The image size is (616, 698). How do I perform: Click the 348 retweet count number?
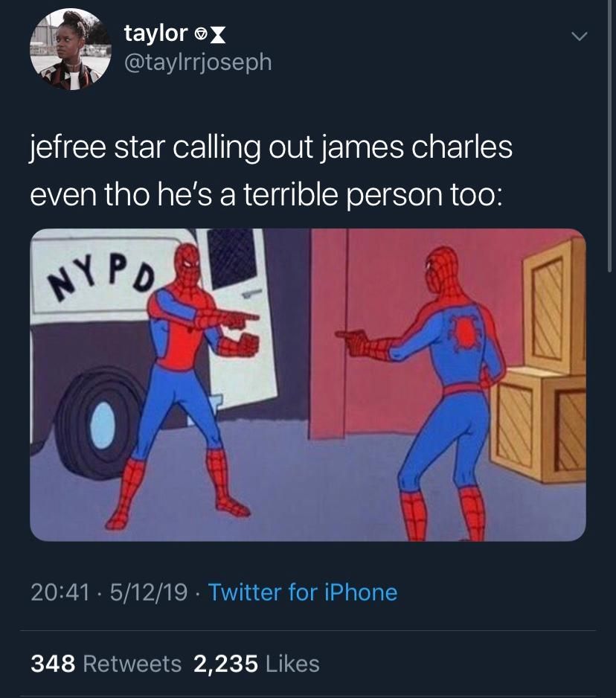53,664
